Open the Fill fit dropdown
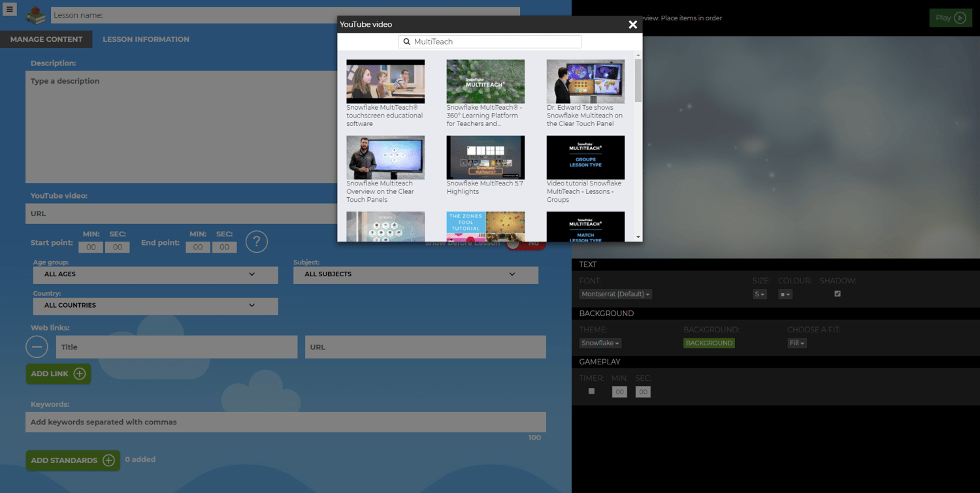This screenshot has height=493, width=980. click(x=796, y=343)
